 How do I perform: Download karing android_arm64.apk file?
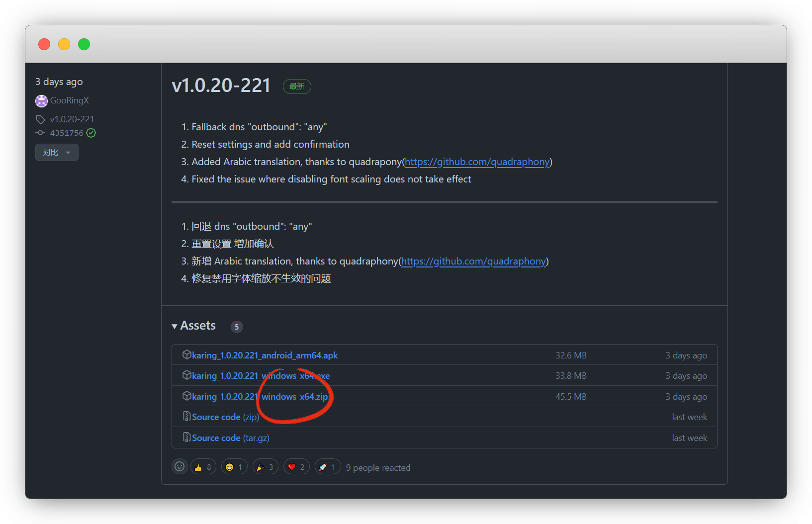point(265,355)
